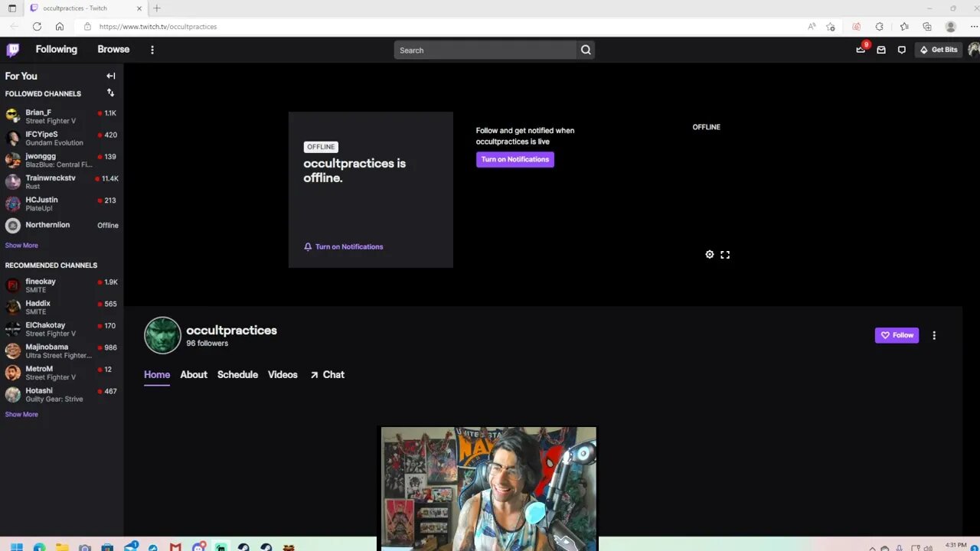Open the Twitch navigation more-options dots
This screenshot has width=980, height=551.
(x=152, y=50)
